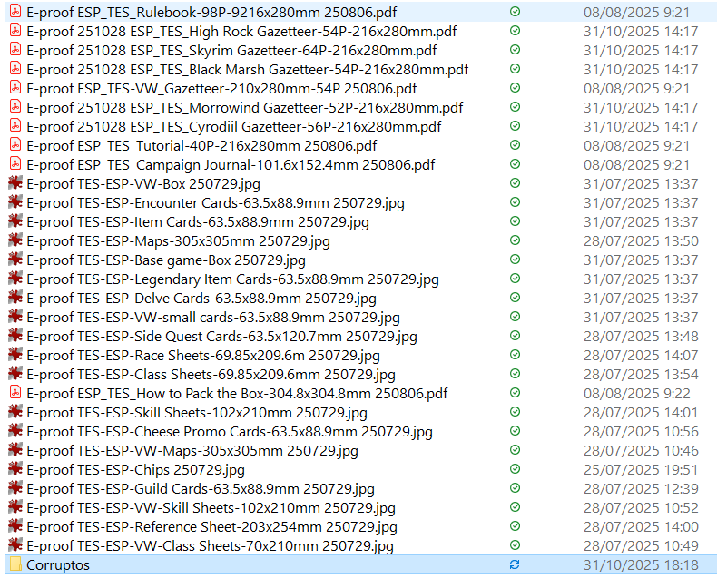Image resolution: width=717 pixels, height=588 pixels.
Task: Click the JPG icon beside VW-Box 250729.jpg
Action: pos(15,183)
